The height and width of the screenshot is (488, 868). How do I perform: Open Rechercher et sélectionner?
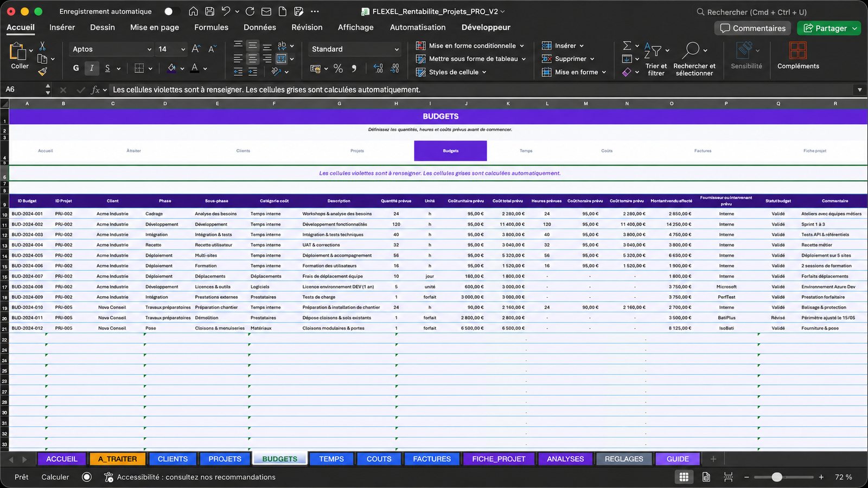(x=694, y=59)
